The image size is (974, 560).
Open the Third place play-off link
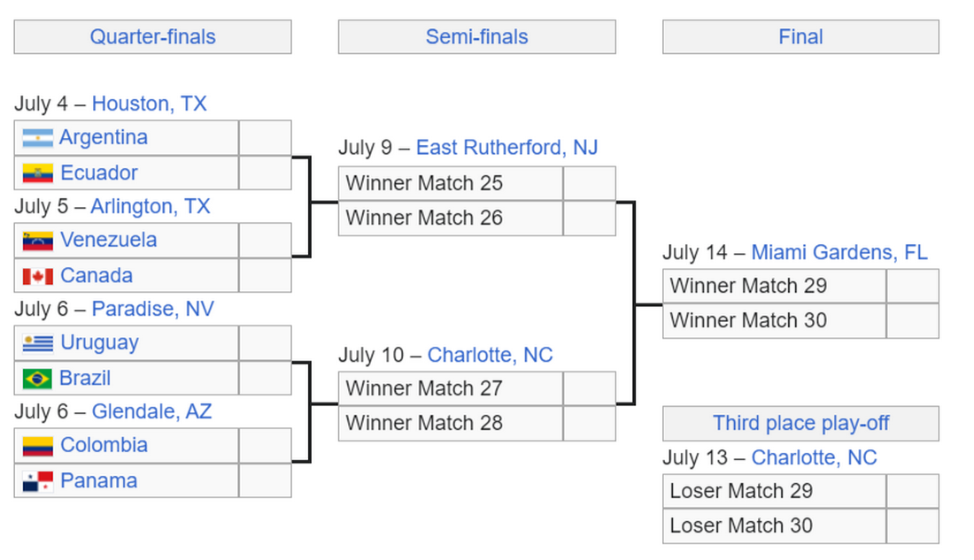[800, 423]
